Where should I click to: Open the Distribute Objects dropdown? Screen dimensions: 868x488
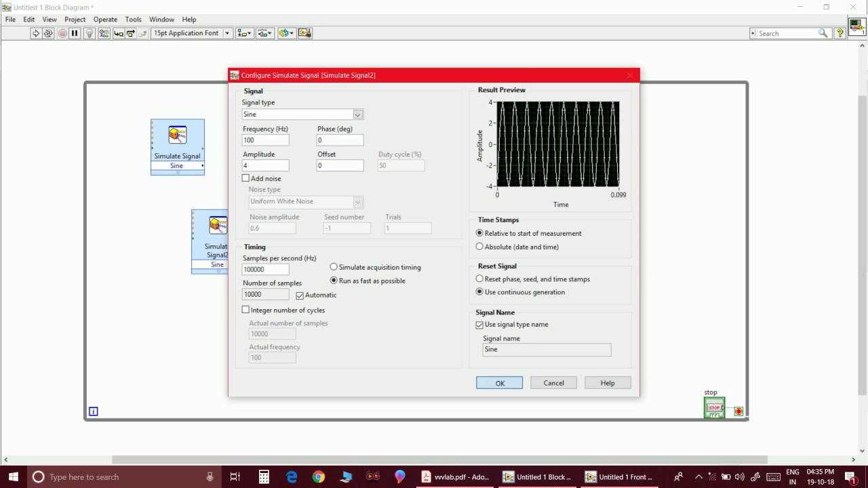265,33
